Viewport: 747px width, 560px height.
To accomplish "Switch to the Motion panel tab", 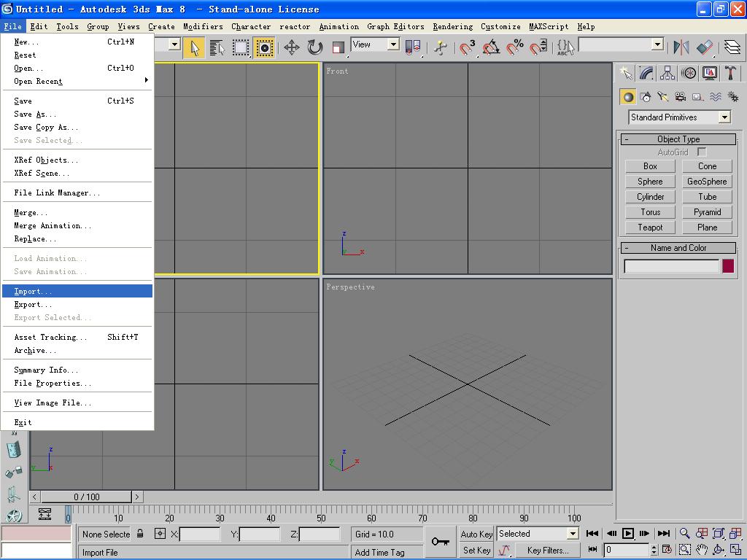I will pos(689,73).
